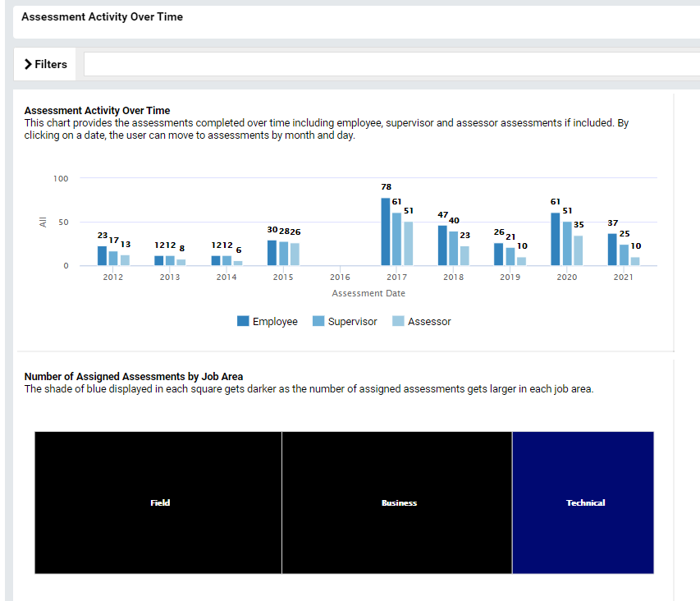Click the 2017 Assessor bar valued 51

click(x=409, y=244)
